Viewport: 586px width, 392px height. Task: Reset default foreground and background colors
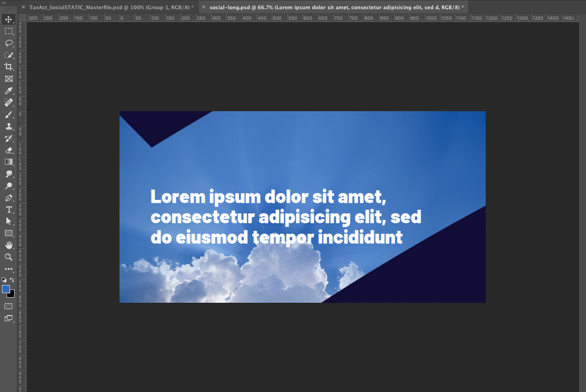tap(4, 279)
